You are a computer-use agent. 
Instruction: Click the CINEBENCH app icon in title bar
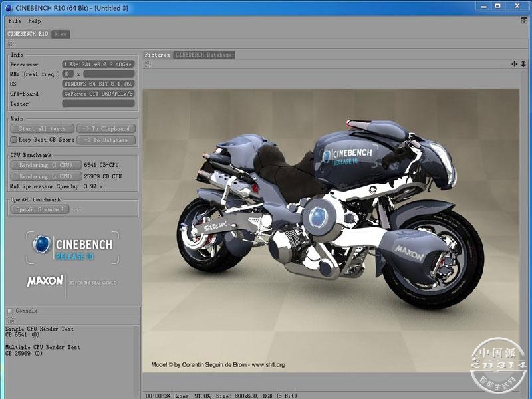point(9,7)
